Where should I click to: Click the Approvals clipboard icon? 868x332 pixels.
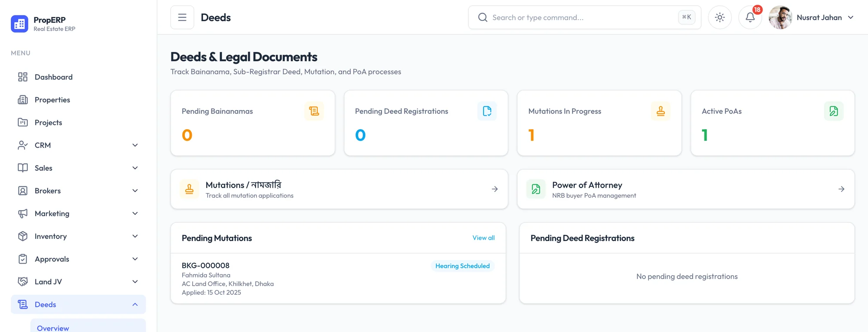point(23,259)
